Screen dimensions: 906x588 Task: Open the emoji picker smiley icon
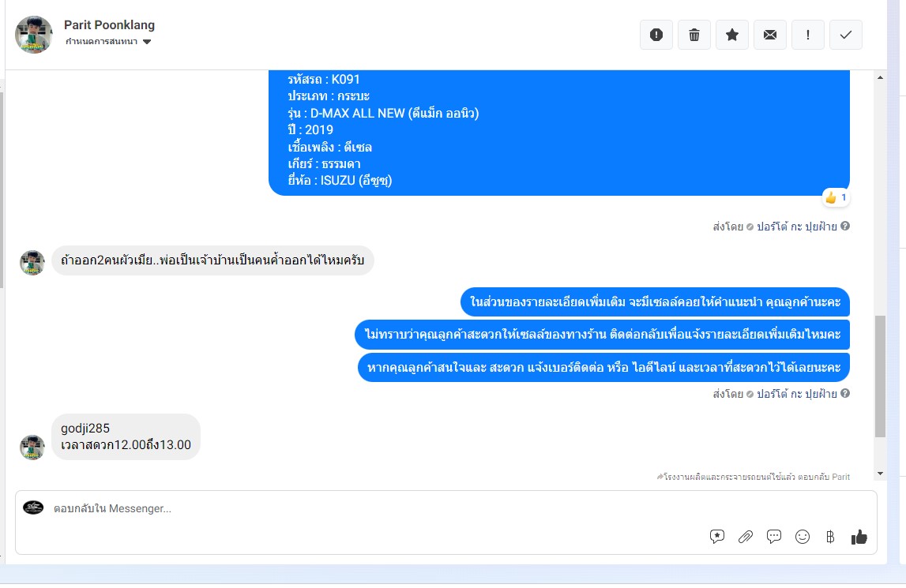coord(803,537)
